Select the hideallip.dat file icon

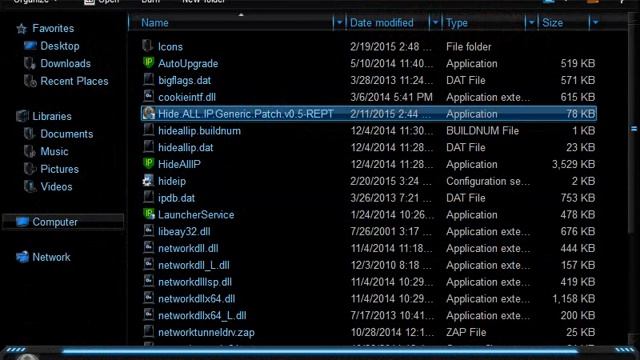149,147
